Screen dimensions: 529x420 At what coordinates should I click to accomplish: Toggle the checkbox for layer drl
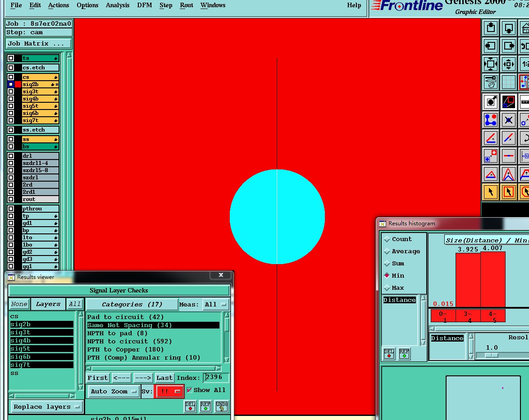pos(11,156)
